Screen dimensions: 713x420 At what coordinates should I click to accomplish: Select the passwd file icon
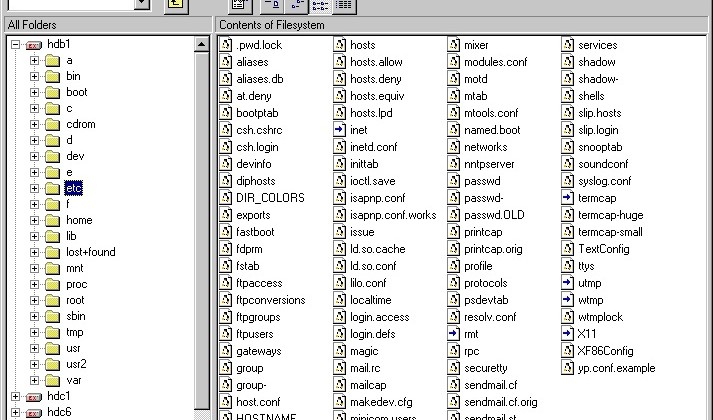(x=454, y=182)
